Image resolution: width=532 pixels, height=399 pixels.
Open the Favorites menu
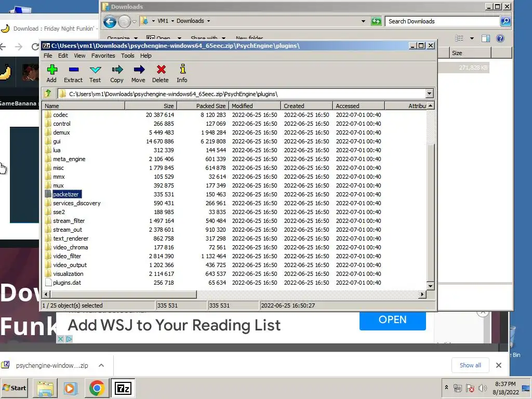coord(103,56)
